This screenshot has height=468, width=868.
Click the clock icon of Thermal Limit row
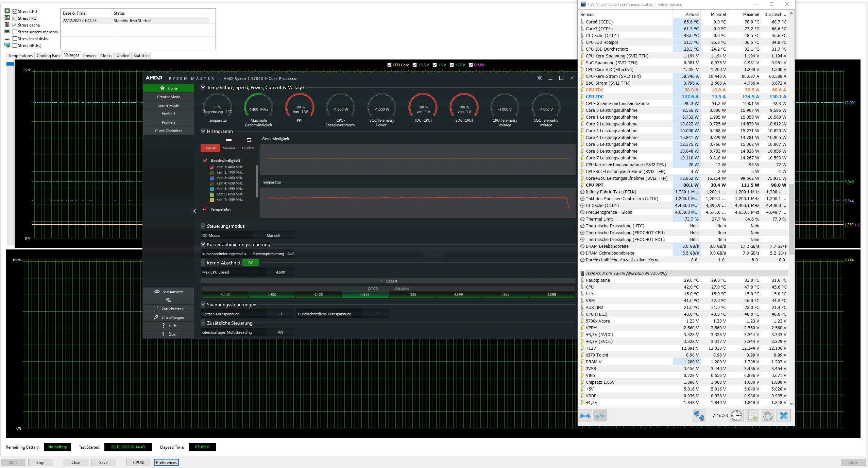click(x=582, y=219)
